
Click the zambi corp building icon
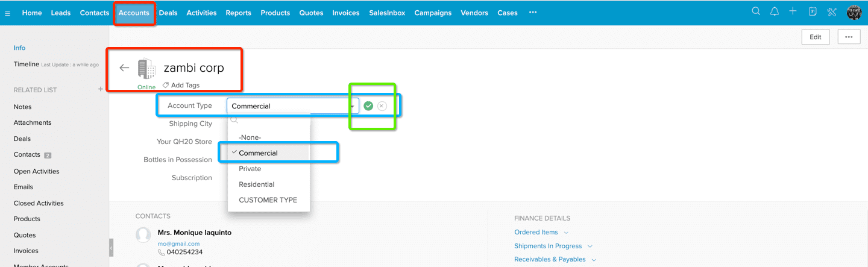tap(146, 69)
